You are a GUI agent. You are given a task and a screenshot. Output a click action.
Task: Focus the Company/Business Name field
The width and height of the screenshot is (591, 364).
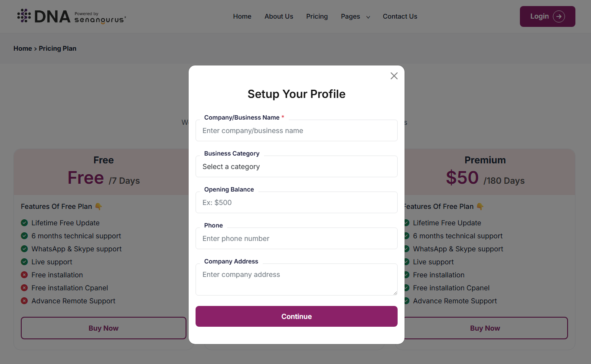[296, 130]
